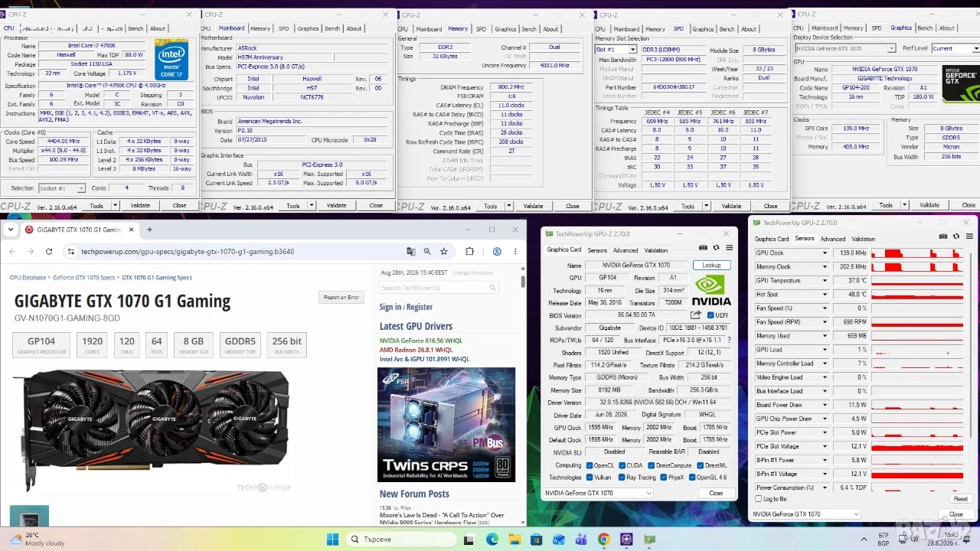The width and height of the screenshot is (980, 551).
Task: Click the browser Back arrow
Action: [12, 252]
